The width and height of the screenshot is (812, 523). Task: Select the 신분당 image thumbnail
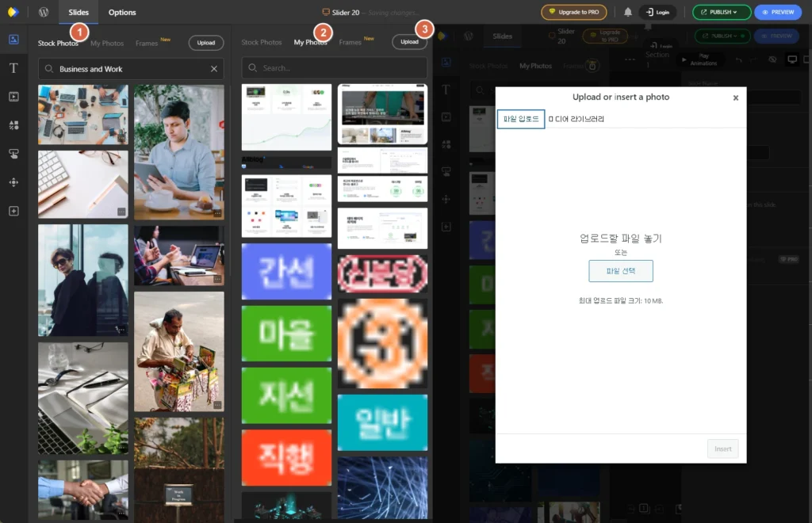pos(383,273)
